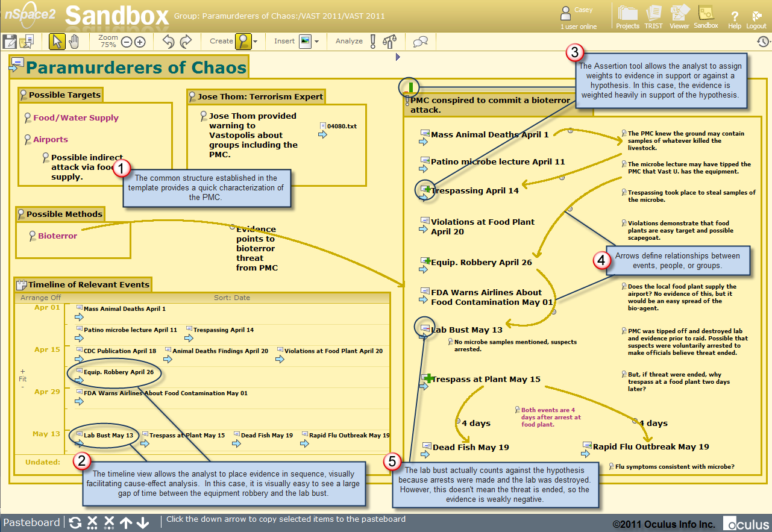
Task: Click the Pasteboard refresh icon
Action: pyautogui.click(x=75, y=522)
